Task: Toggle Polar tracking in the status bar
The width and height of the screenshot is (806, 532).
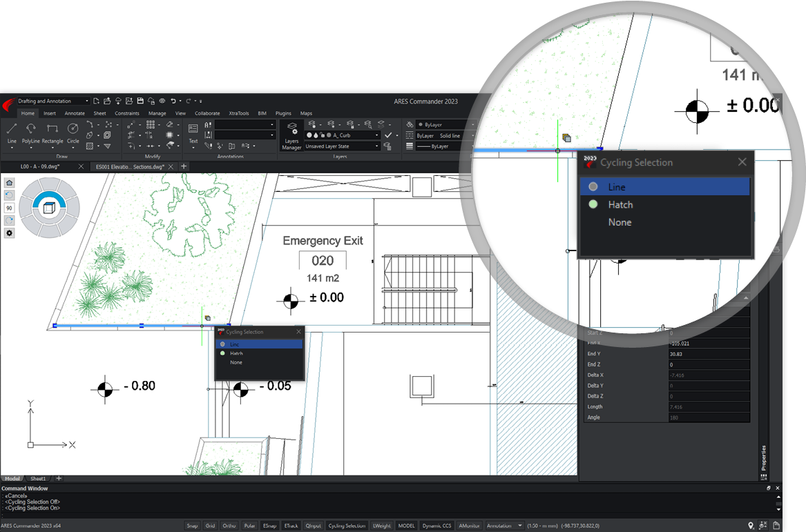Action: [249, 526]
